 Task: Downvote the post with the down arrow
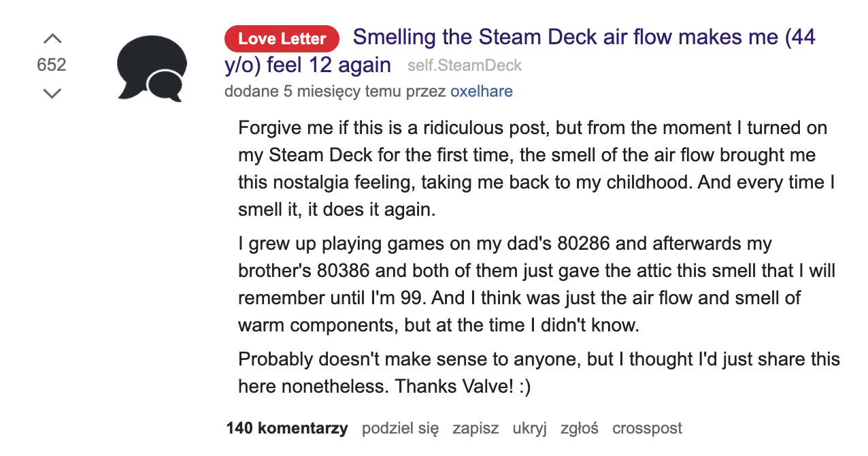52,93
